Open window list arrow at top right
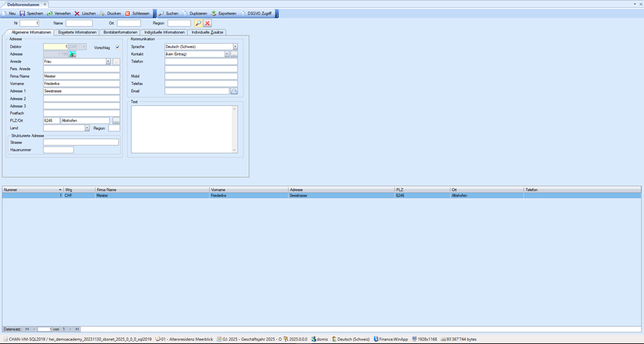The height and width of the screenshot is (344, 644). [634, 4]
